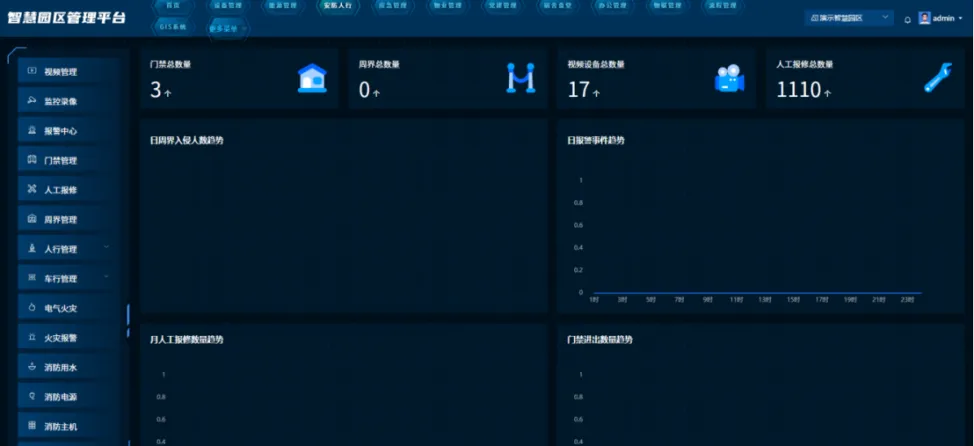
Task: Select the 安防人行 tab
Action: click(338, 5)
